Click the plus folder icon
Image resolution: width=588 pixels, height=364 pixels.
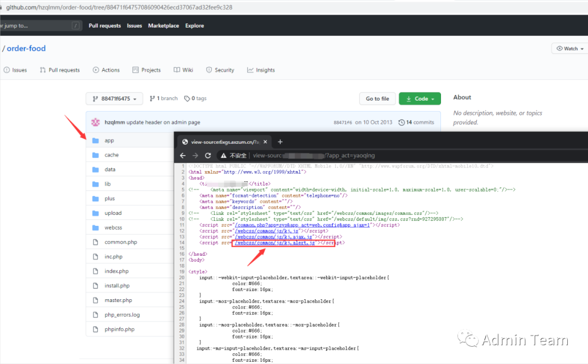[x=96, y=199]
